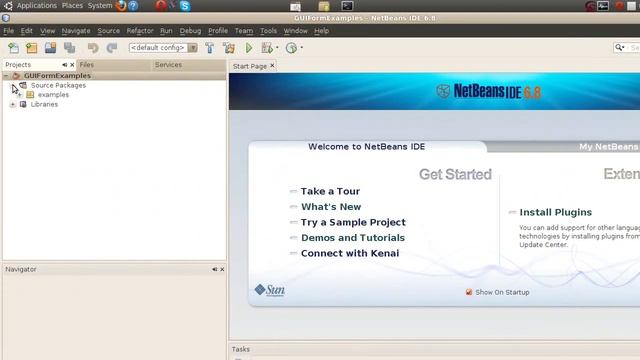Click the Save All toolbar icon

70,48
